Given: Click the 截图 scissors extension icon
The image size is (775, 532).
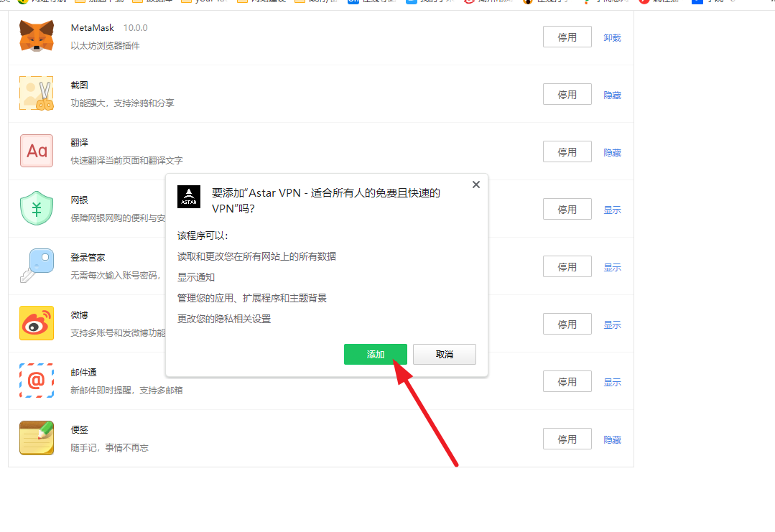Looking at the screenshot, I should pos(37,93).
